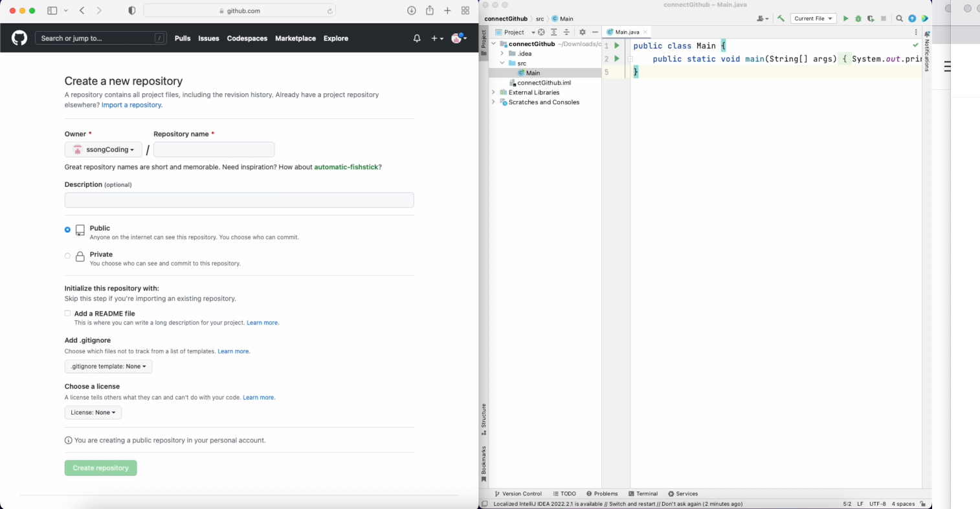The height and width of the screenshot is (509, 980).
Task: Collapse the connectGithub root node
Action: point(493,44)
